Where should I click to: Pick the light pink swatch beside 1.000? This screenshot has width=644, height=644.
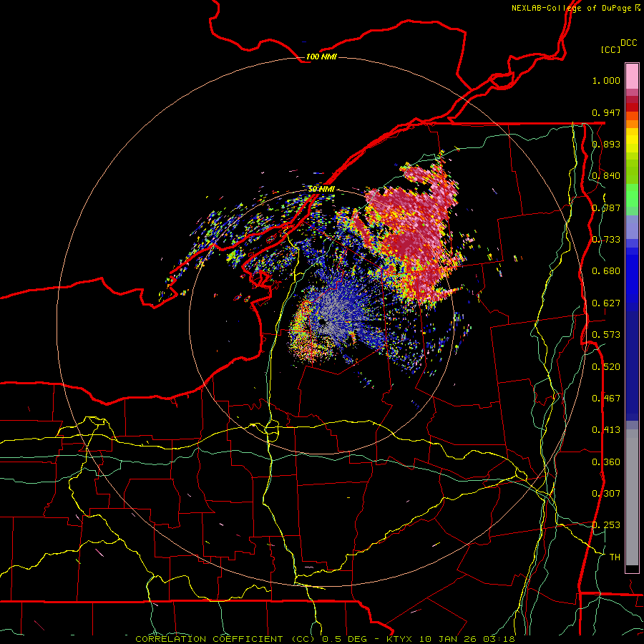point(632,77)
